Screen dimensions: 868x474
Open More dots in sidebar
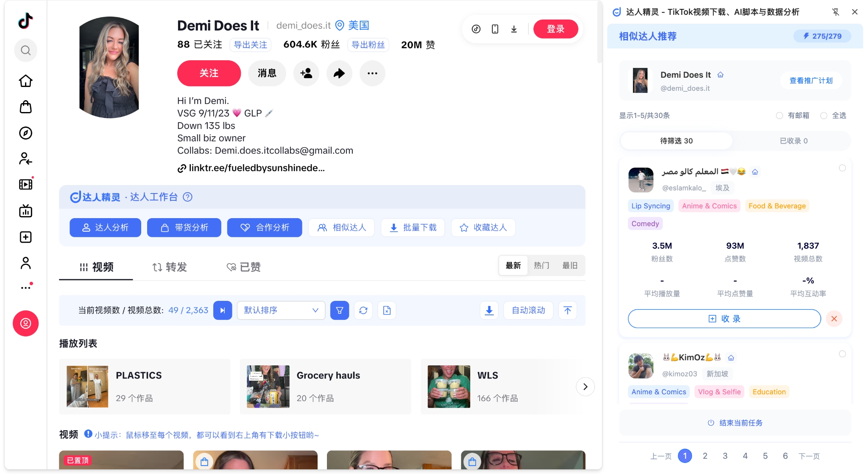point(25,287)
